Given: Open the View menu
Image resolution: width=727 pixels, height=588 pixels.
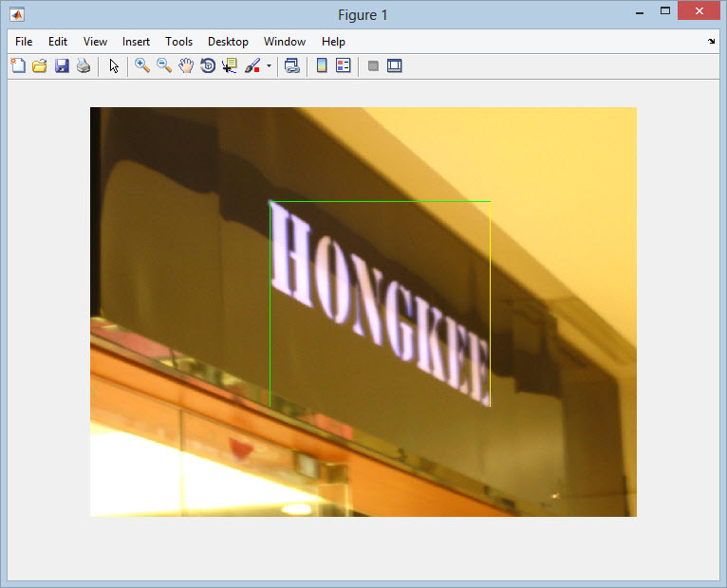Looking at the screenshot, I should click(96, 42).
